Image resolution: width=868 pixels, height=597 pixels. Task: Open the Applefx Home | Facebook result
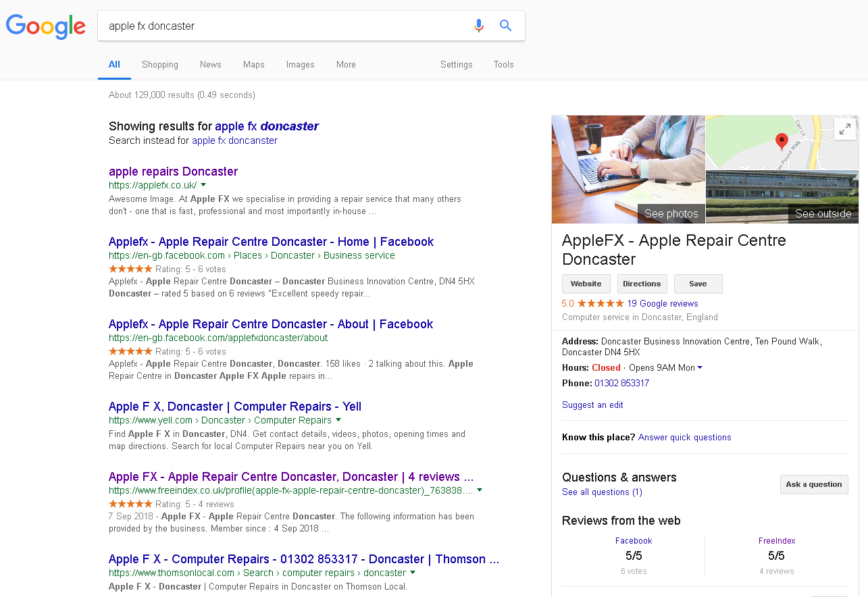(272, 242)
